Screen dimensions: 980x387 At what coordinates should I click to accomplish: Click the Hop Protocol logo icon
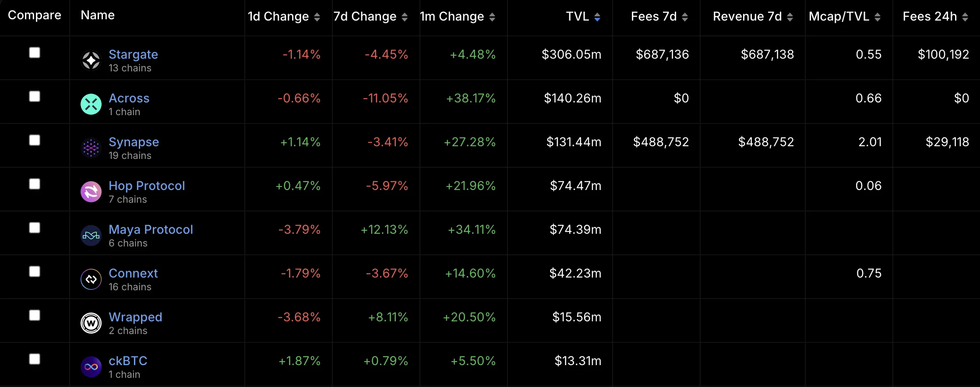point(91,192)
